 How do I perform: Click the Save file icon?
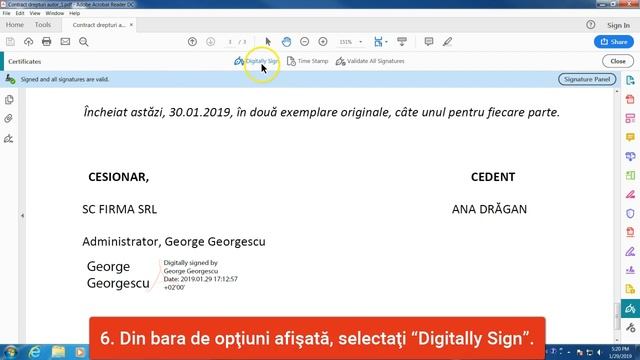point(10,42)
